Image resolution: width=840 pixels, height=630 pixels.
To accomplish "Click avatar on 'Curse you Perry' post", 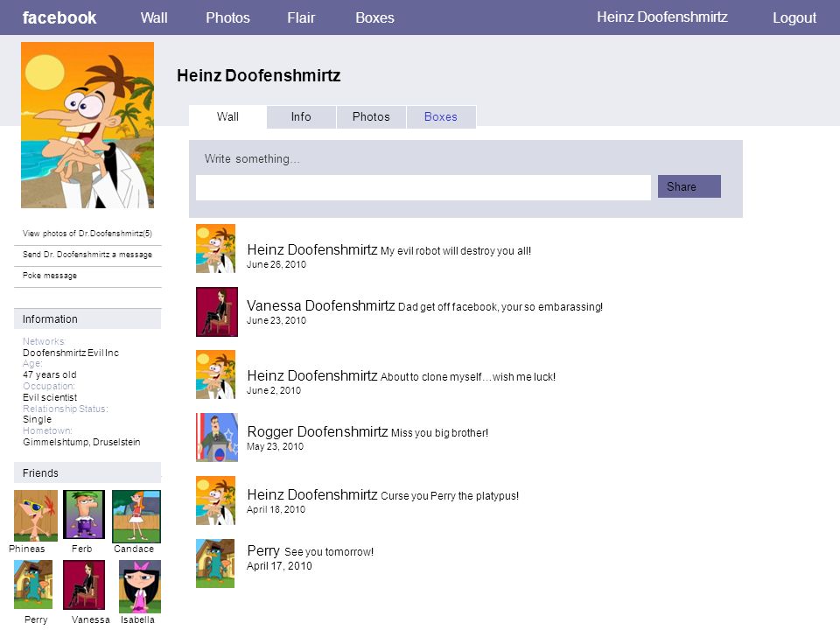I will (x=215, y=500).
